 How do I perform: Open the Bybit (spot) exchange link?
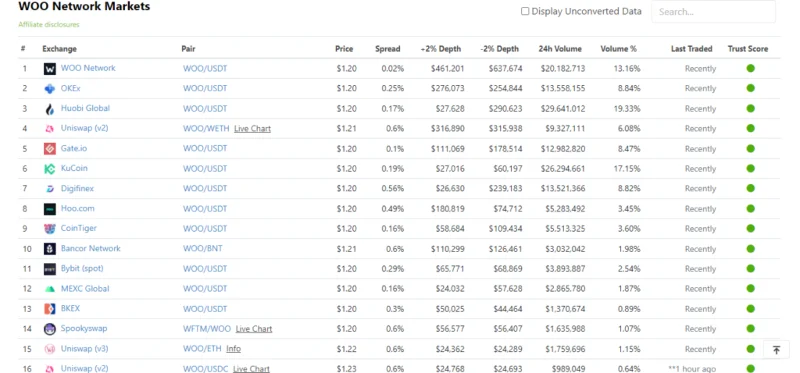pos(82,268)
